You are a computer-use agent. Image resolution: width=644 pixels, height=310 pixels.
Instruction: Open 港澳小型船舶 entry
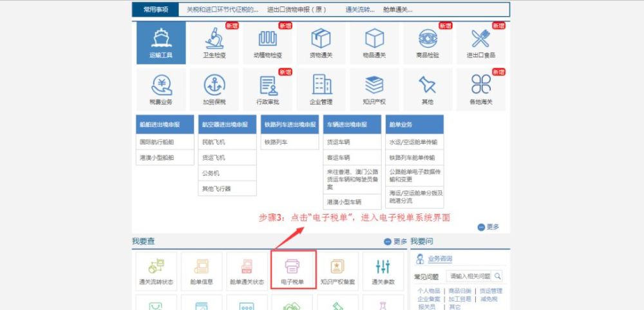[165, 157]
